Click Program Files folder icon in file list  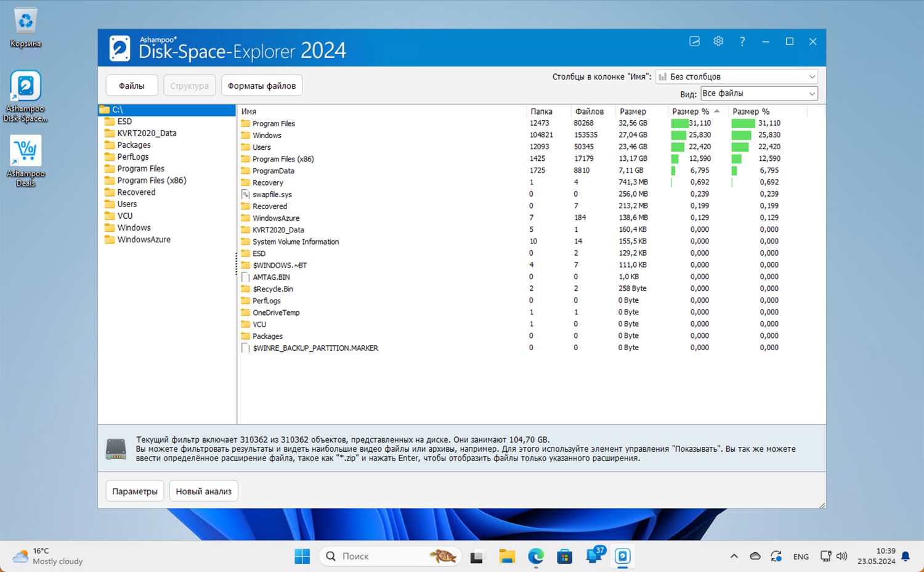(x=245, y=123)
